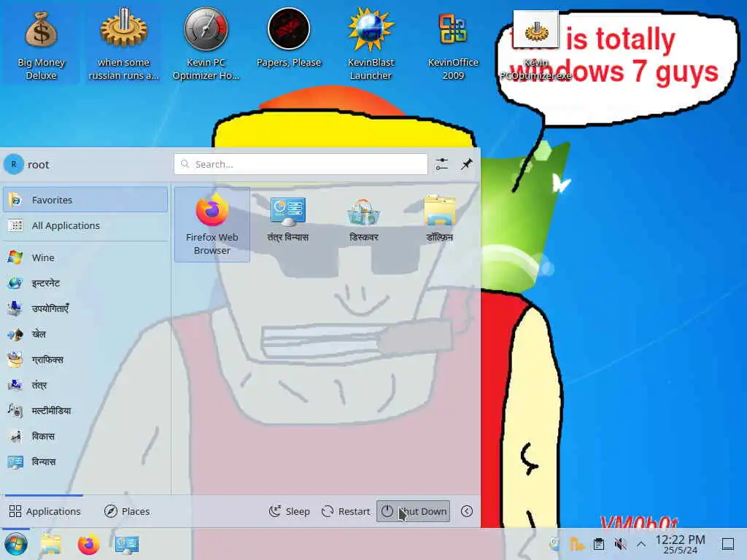Click the muted volume tray icon
747x560 pixels.
pos(620,544)
